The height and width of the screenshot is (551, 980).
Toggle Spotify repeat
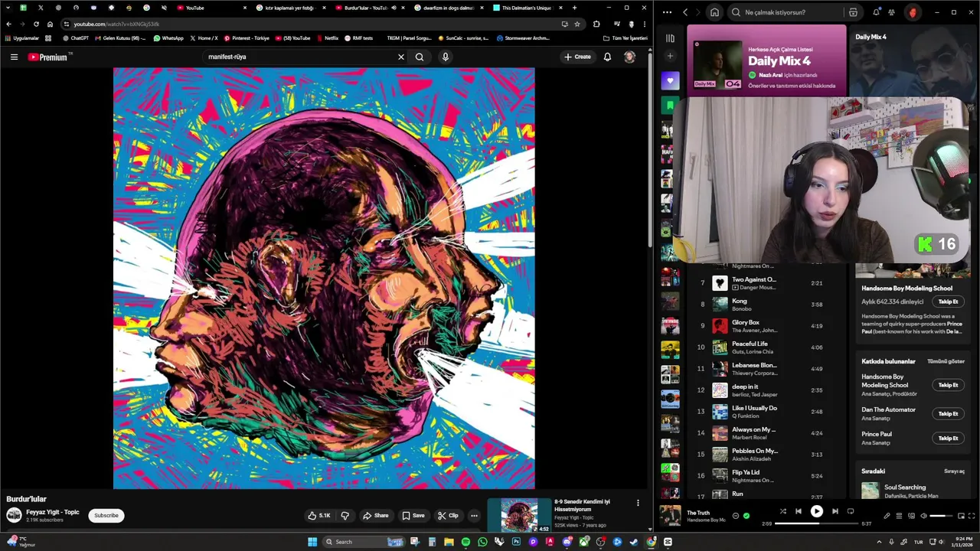(851, 511)
